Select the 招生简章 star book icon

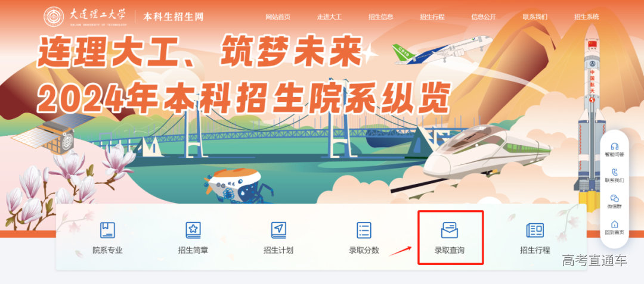pyautogui.click(x=193, y=230)
